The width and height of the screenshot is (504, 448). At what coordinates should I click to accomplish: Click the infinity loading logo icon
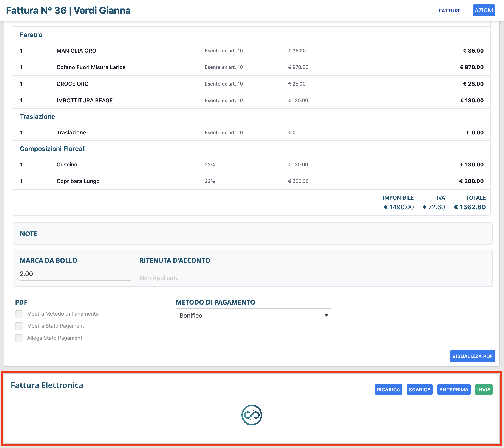click(252, 415)
